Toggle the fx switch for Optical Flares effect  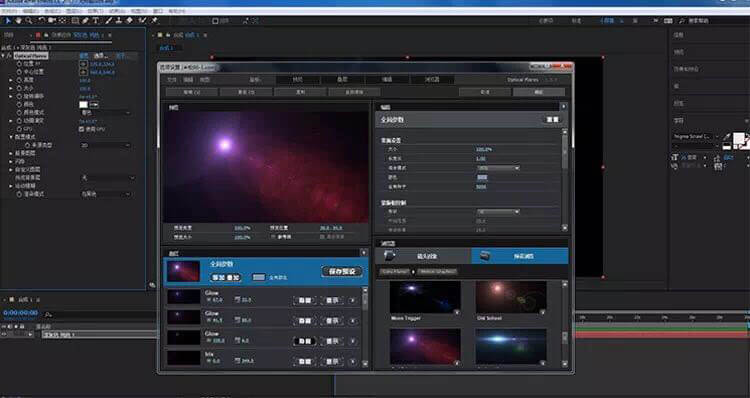pos(9,55)
